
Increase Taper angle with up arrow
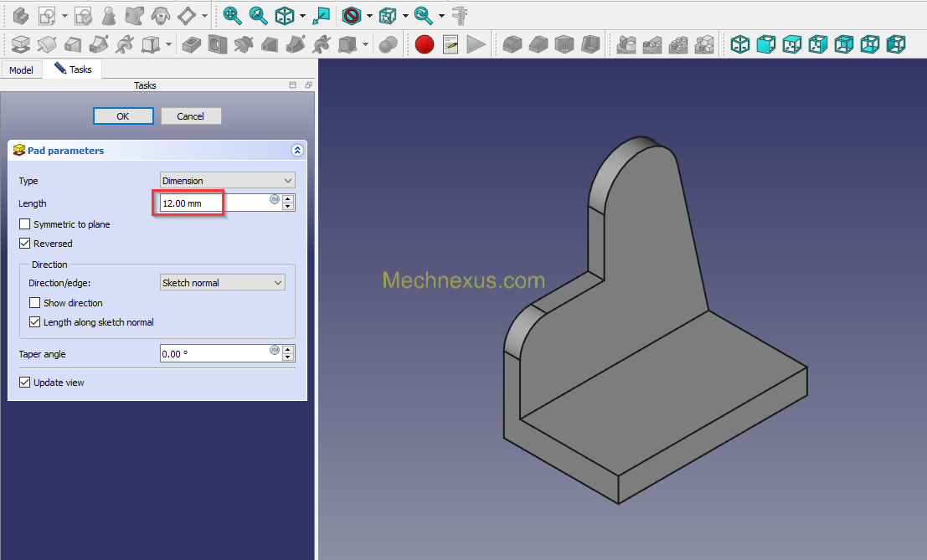click(288, 350)
